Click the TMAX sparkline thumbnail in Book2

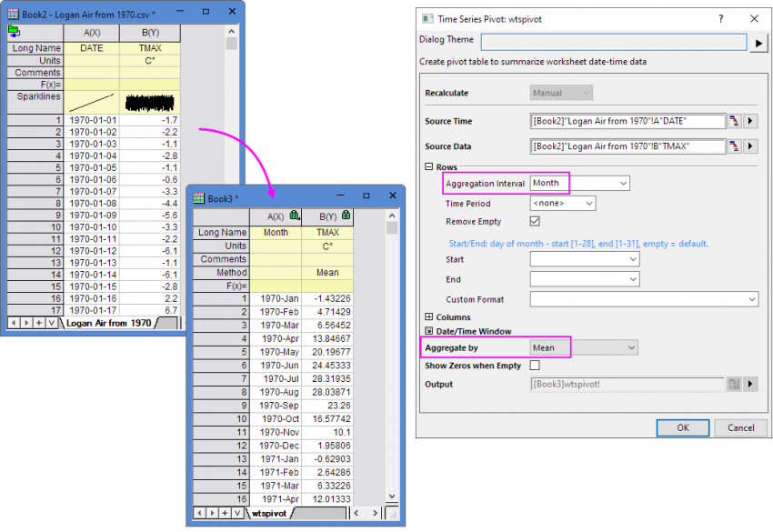click(149, 101)
